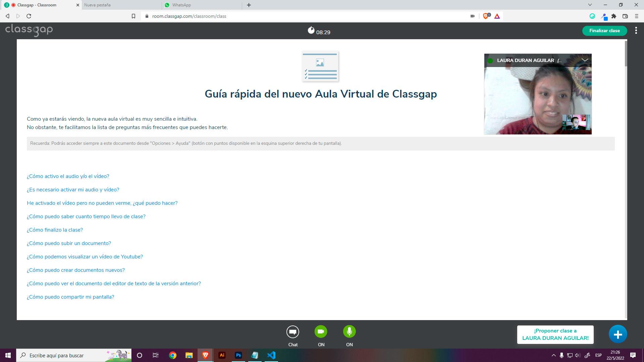Click the Finalizar clase button

pyautogui.click(x=604, y=31)
